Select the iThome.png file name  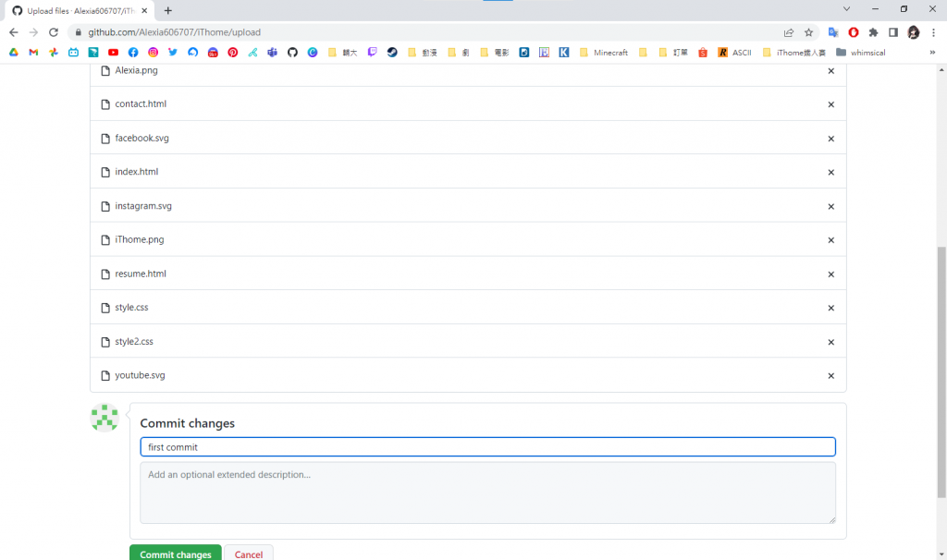coord(140,239)
